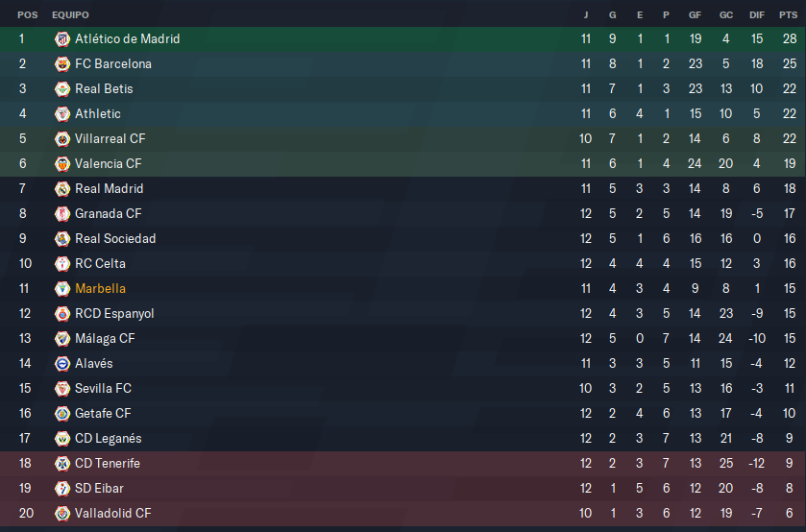Click the CD Tenerife crest icon
Screen dimensions: 806x532
(x=62, y=464)
